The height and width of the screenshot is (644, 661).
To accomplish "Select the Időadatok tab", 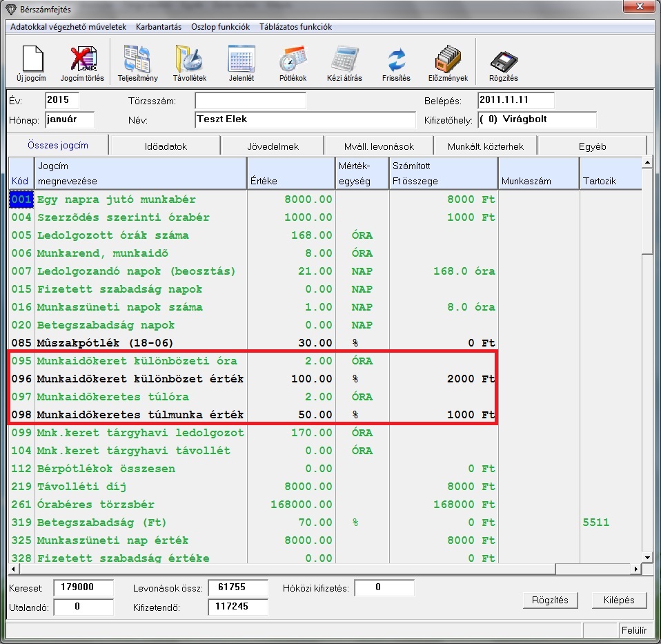I will click(x=165, y=146).
